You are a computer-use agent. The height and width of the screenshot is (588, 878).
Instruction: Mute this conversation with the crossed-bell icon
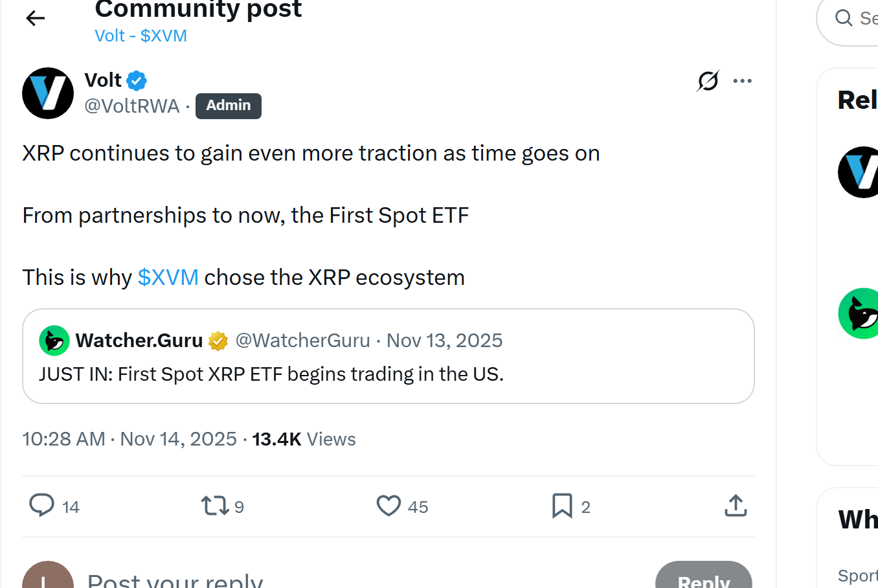click(708, 81)
